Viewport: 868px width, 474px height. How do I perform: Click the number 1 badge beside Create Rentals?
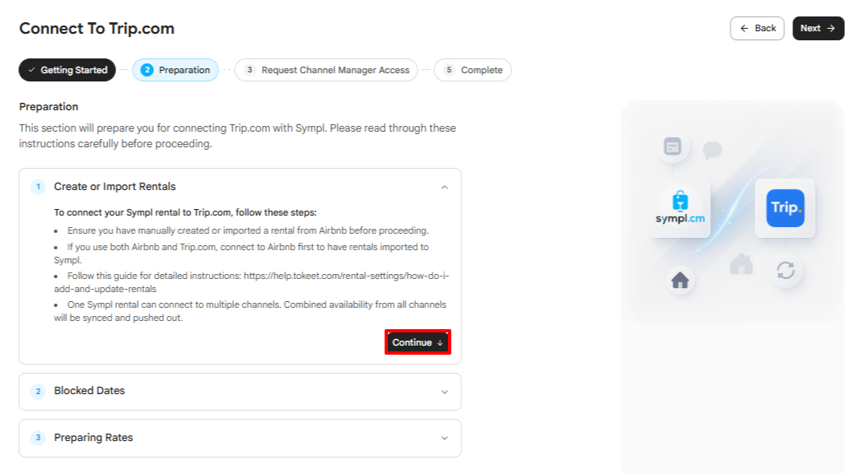(38, 187)
